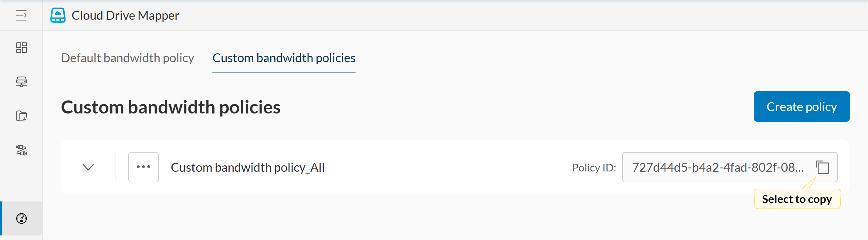Open the network drive icon in sidebar
The width and height of the screenshot is (868, 240).
21,82
